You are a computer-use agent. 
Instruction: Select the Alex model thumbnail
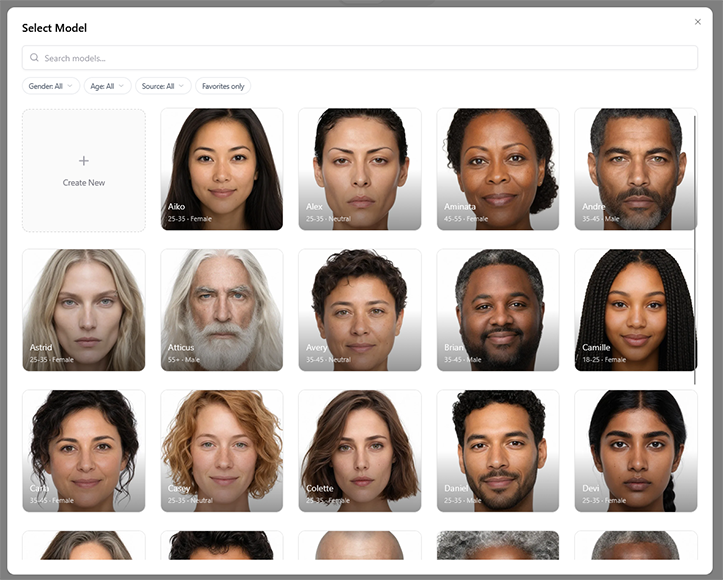[360, 169]
